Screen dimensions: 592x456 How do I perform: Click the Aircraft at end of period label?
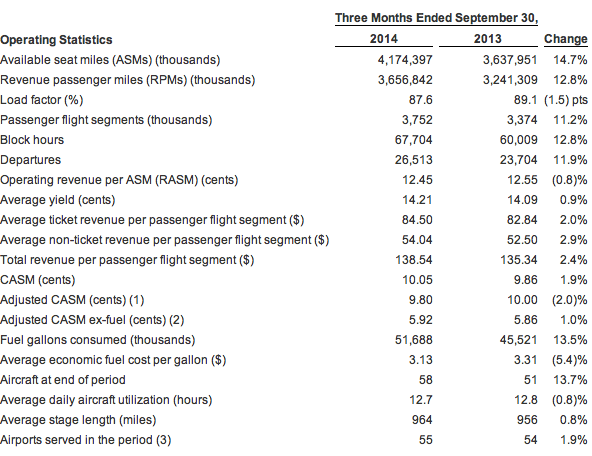[x=63, y=380]
